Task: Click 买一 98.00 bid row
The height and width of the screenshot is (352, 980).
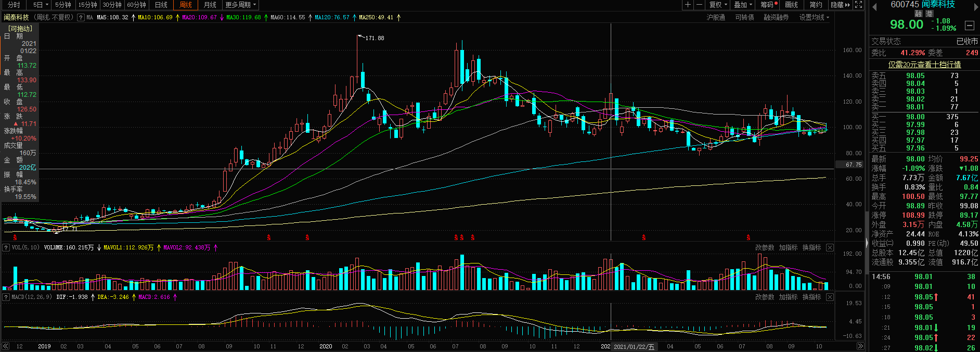Action: (924, 117)
